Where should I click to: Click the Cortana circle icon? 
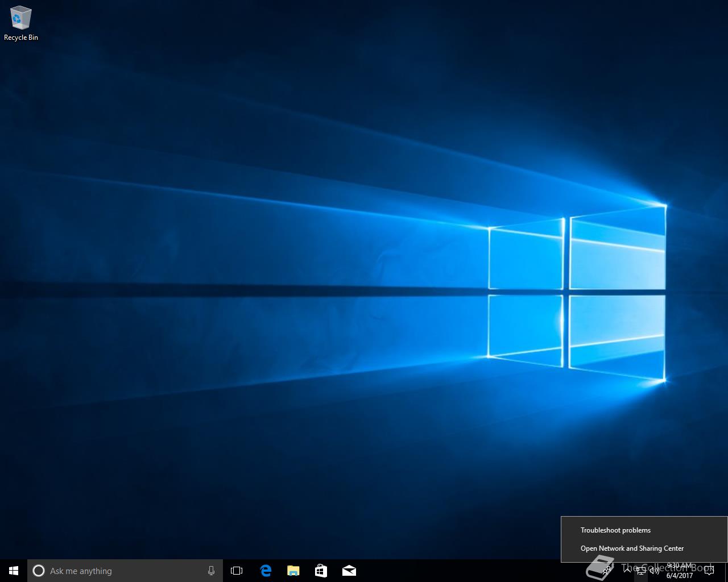(39, 571)
